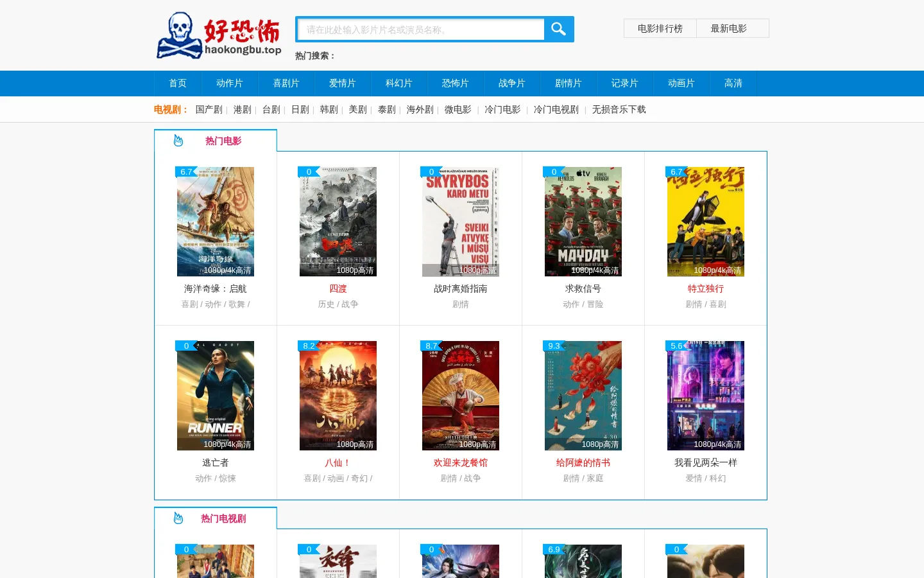Viewport: 924px width, 578px height.
Task: Click the 逃亡者 title link
Action: pyautogui.click(x=216, y=463)
